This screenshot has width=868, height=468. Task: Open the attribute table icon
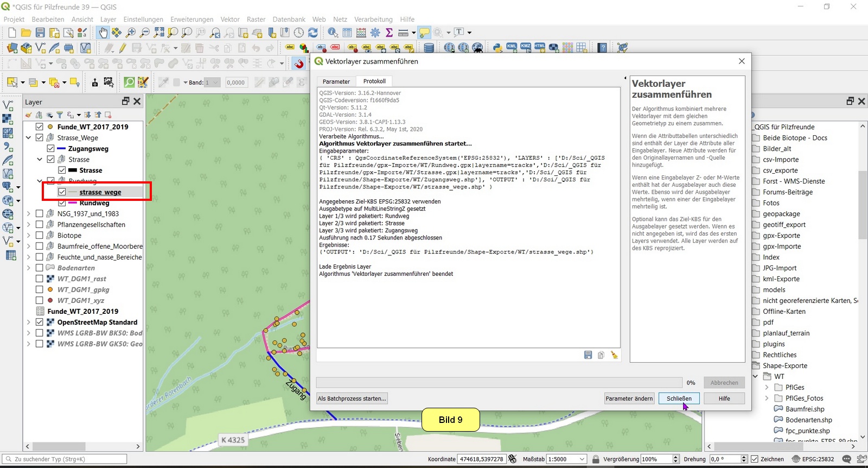coord(347,33)
